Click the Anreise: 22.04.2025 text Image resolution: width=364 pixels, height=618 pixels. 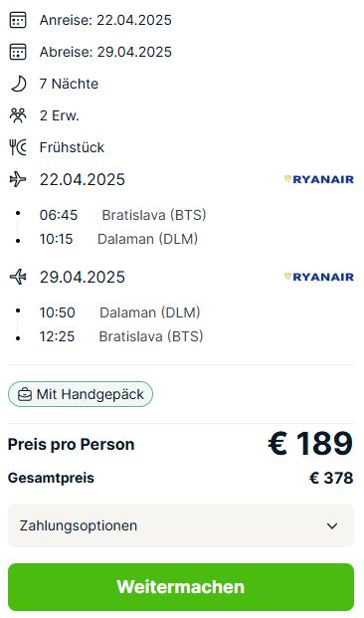[x=105, y=20]
